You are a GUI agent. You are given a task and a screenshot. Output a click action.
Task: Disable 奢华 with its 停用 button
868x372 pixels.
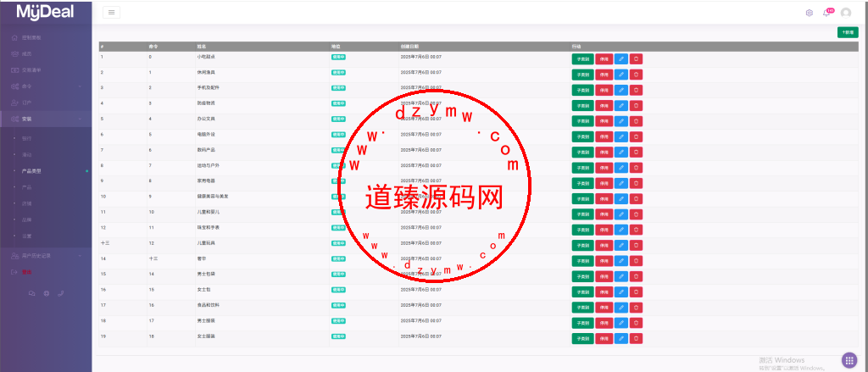coord(604,261)
